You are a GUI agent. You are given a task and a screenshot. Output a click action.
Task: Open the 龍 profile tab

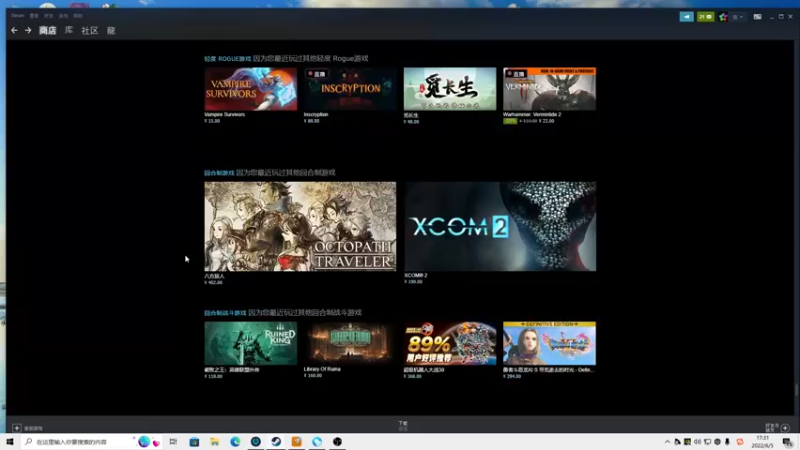click(x=111, y=31)
